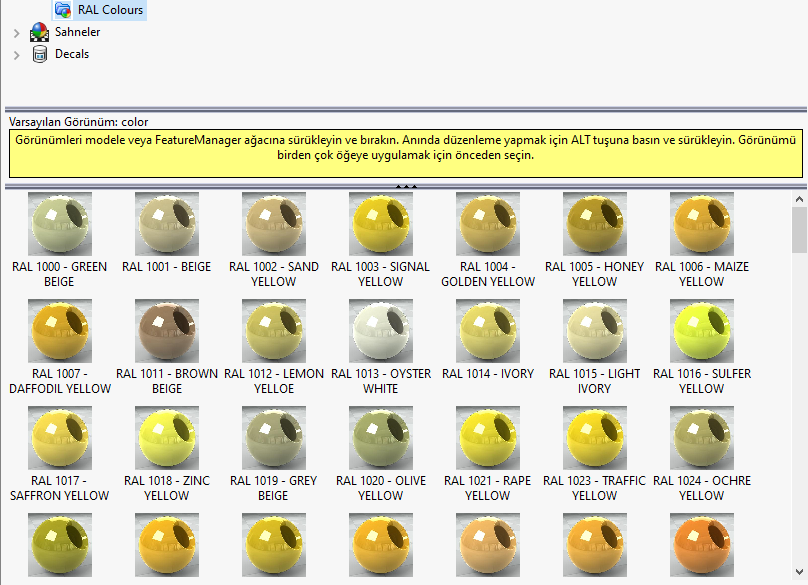Select RAL 1015 Light Ivory thumbnail
808x585 pixels.
tap(594, 331)
